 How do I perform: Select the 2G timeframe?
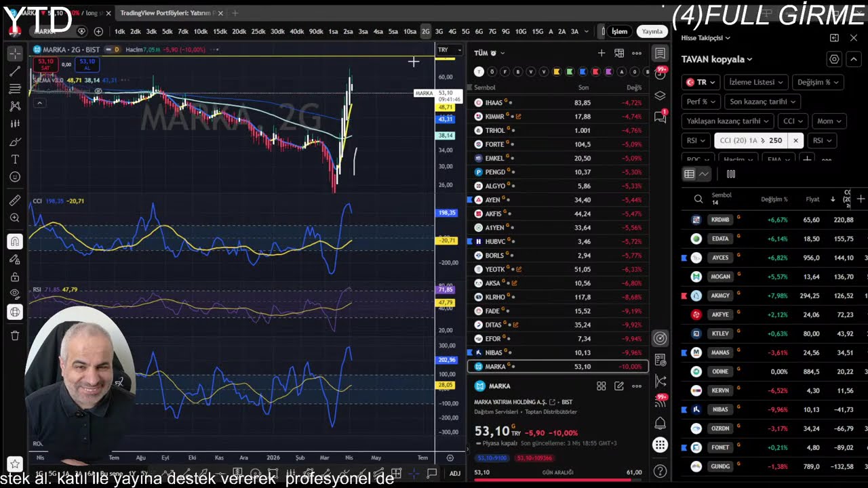click(x=425, y=32)
